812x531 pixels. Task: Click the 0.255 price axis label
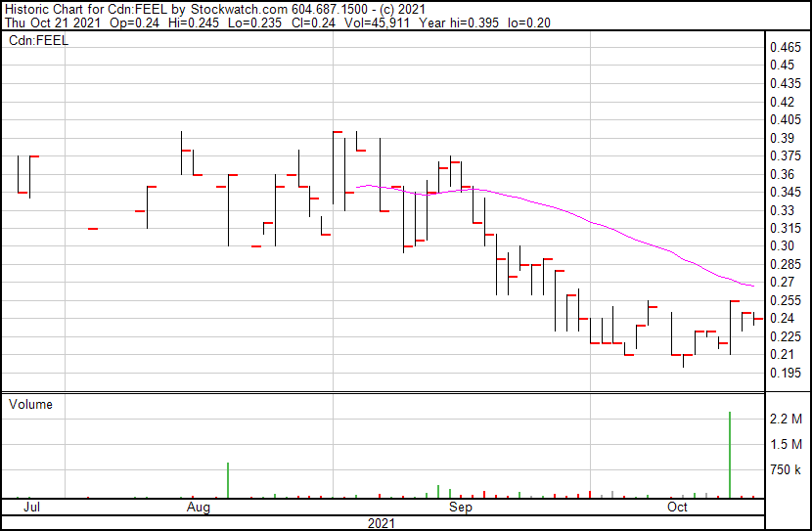click(785, 300)
